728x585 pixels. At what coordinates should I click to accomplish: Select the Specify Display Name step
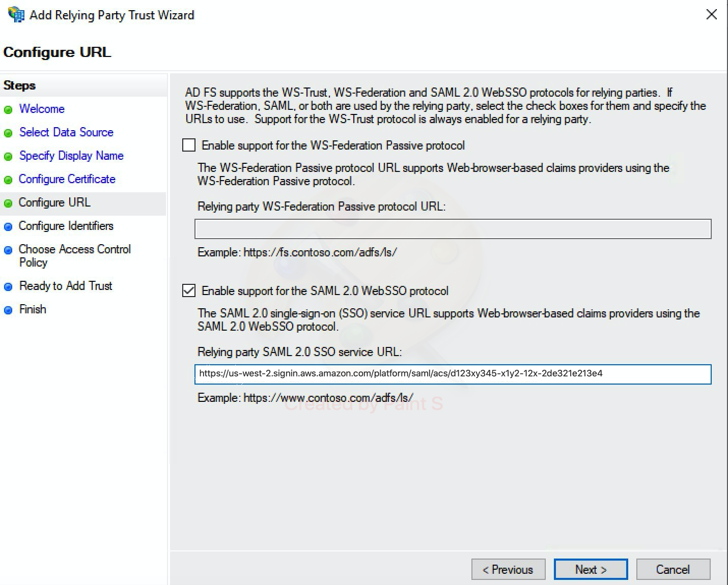71,156
